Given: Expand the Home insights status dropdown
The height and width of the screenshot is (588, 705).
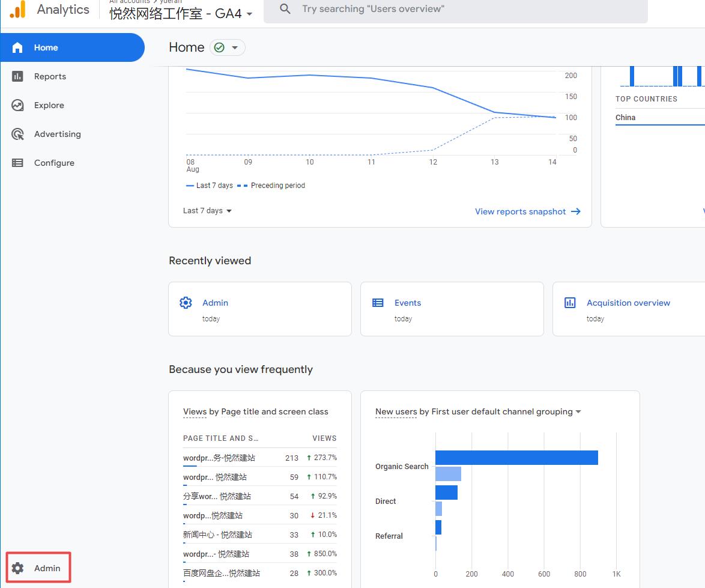Looking at the screenshot, I should [x=235, y=47].
